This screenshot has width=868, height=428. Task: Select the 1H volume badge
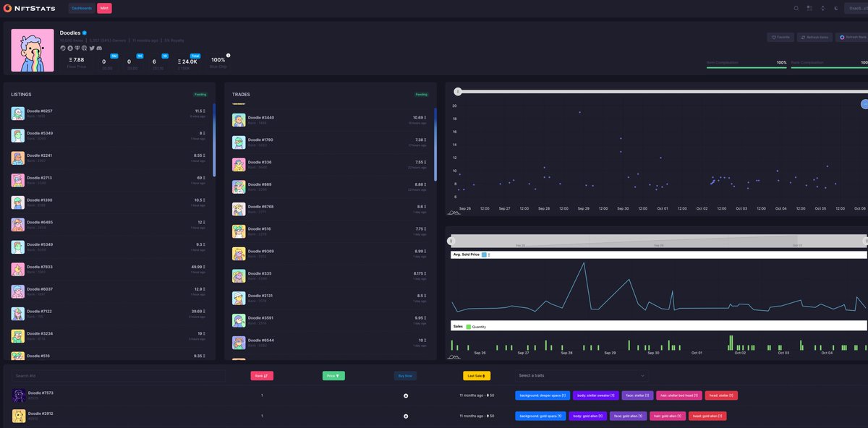pyautogui.click(x=140, y=56)
